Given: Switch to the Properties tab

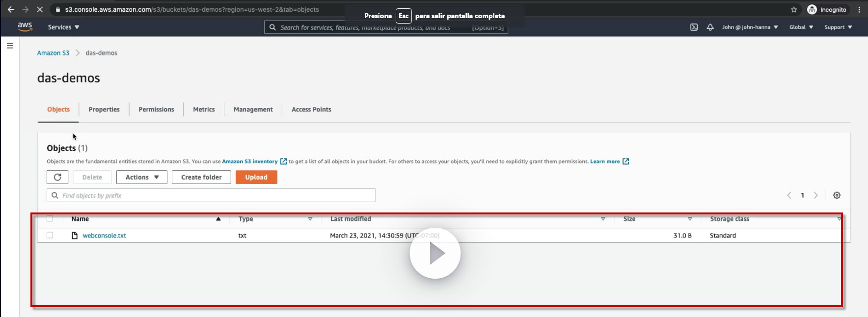Looking at the screenshot, I should coord(104,109).
